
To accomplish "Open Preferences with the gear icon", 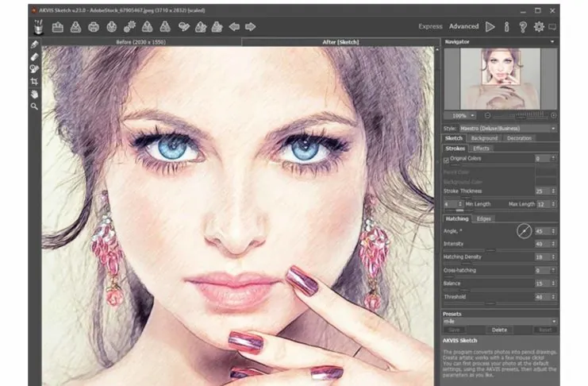I will pyautogui.click(x=539, y=26).
